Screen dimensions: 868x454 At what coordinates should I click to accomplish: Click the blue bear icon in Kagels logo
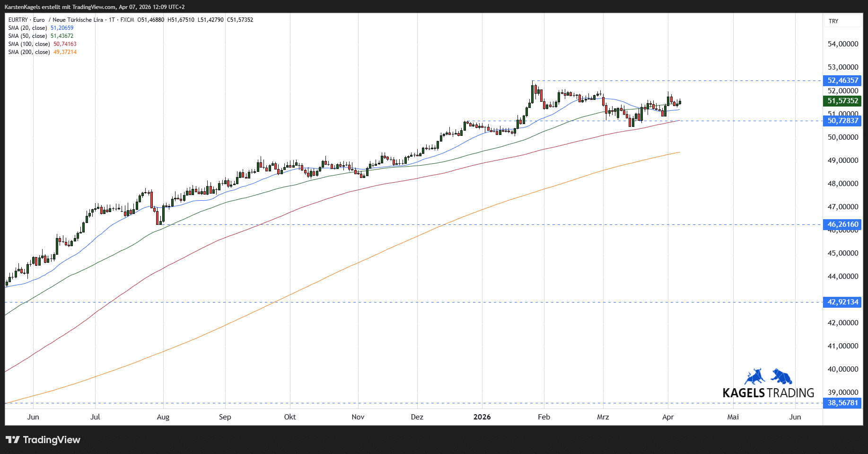click(x=781, y=377)
